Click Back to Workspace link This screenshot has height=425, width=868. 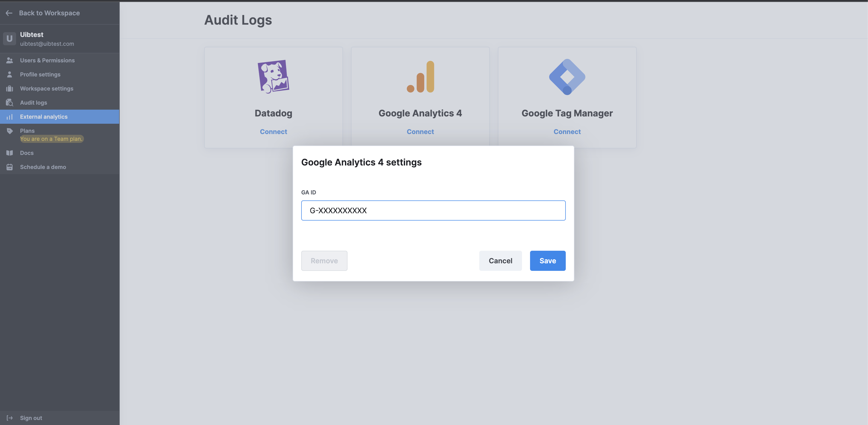coord(49,13)
